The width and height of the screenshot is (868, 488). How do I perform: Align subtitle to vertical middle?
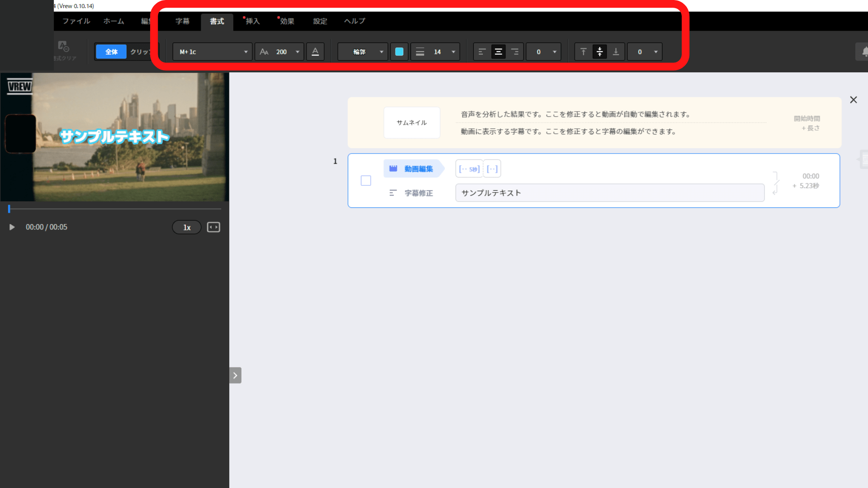click(x=599, y=52)
